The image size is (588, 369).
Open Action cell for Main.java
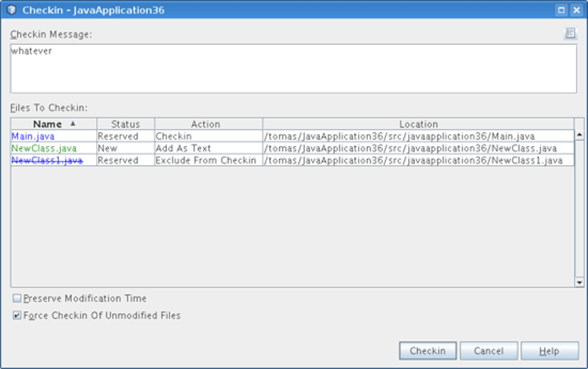[209, 136]
